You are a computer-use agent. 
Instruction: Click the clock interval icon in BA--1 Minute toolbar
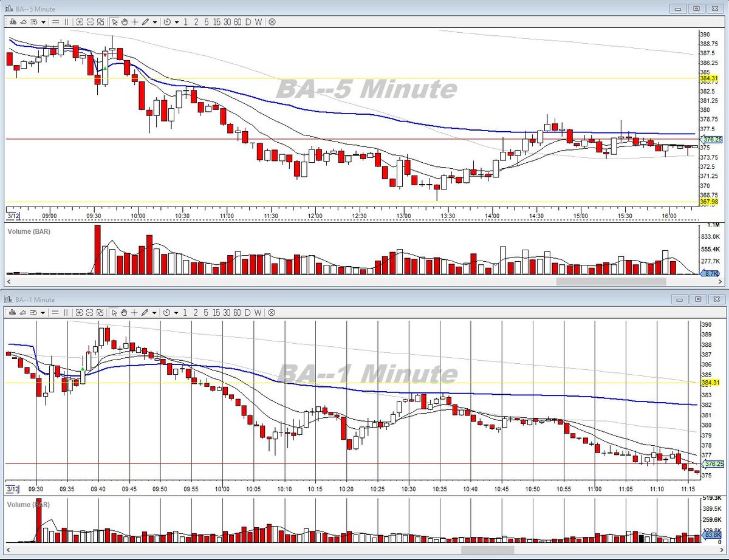click(167, 312)
